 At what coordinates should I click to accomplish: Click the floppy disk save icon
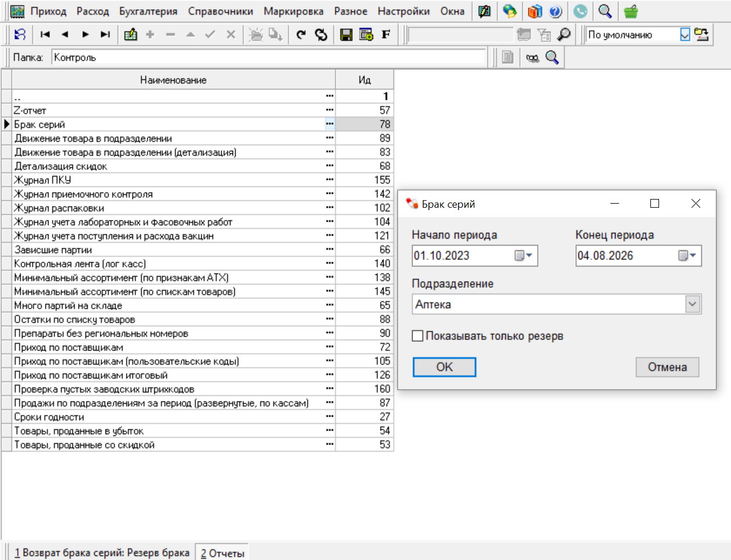click(346, 35)
